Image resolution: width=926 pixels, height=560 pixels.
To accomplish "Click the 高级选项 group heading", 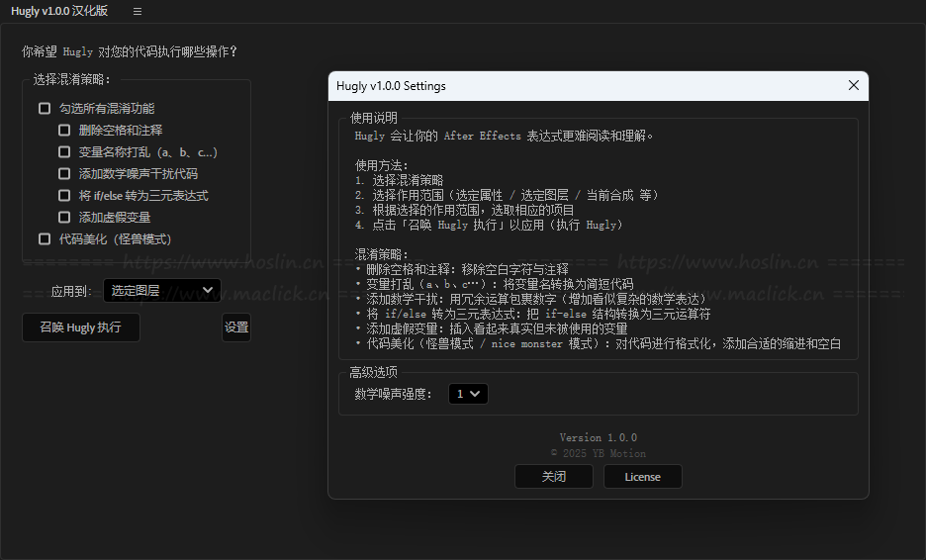I will pos(374,372).
